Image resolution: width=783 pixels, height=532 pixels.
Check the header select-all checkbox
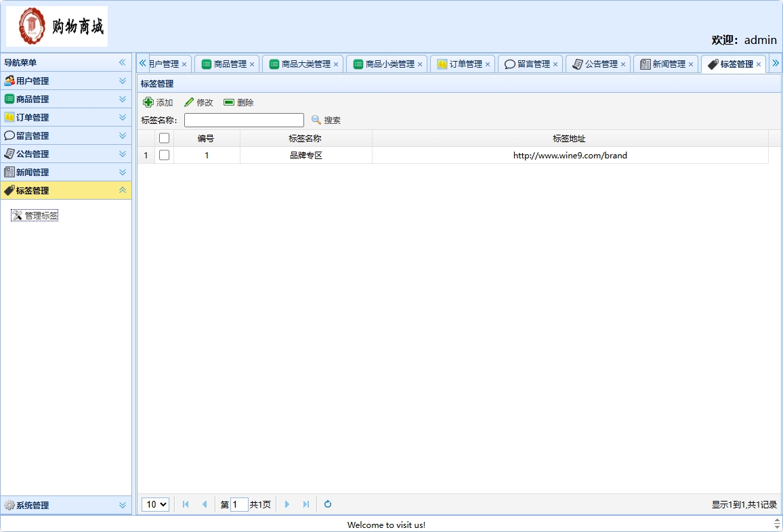click(x=164, y=137)
